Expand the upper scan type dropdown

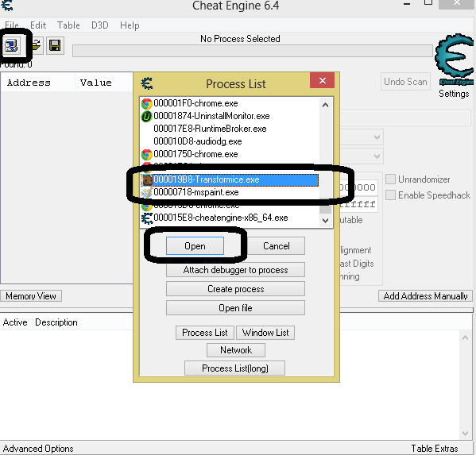(377, 137)
